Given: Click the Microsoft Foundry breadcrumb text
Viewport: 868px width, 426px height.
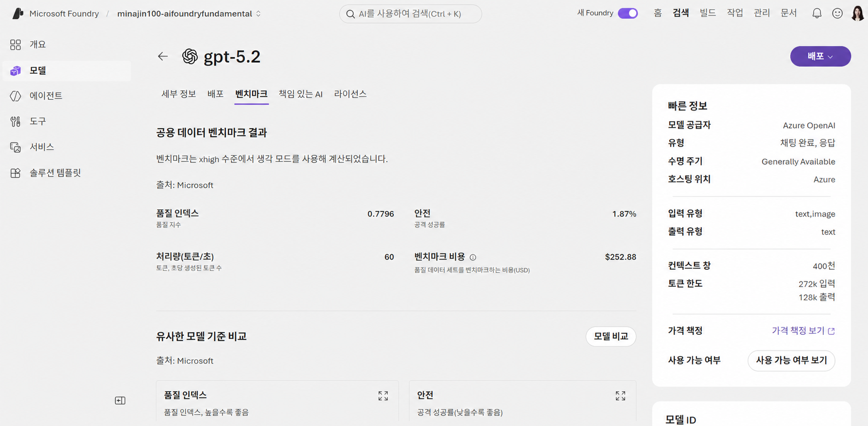Looking at the screenshot, I should (64, 14).
